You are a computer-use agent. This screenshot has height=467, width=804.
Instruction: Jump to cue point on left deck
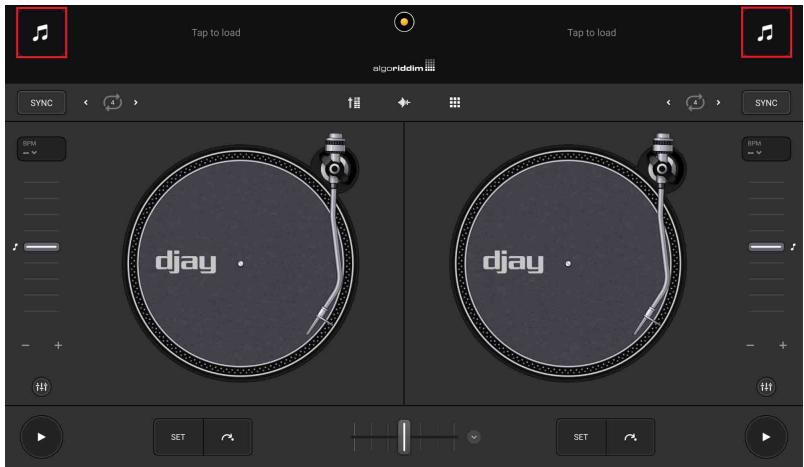228,437
